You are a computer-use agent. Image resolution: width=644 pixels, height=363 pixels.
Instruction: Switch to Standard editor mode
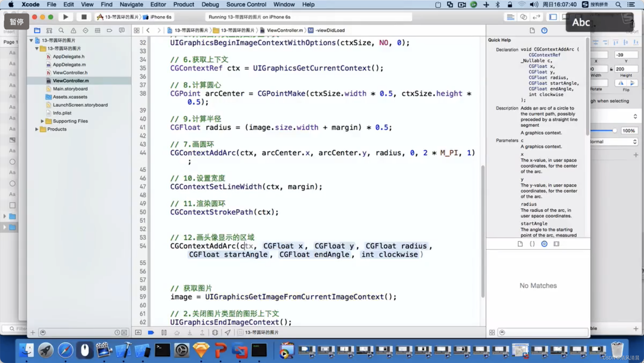tap(510, 17)
